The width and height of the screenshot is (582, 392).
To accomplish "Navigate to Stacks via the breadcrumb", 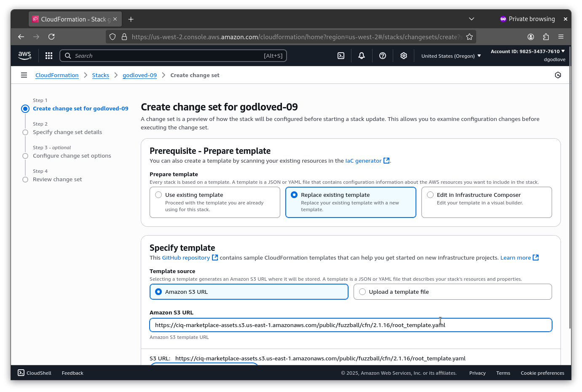I will pos(101,75).
